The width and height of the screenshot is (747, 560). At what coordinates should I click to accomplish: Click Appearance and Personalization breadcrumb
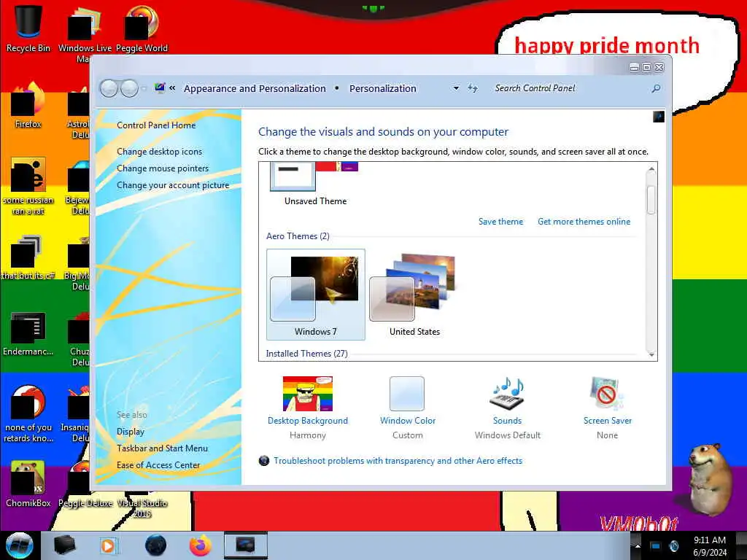(x=255, y=88)
